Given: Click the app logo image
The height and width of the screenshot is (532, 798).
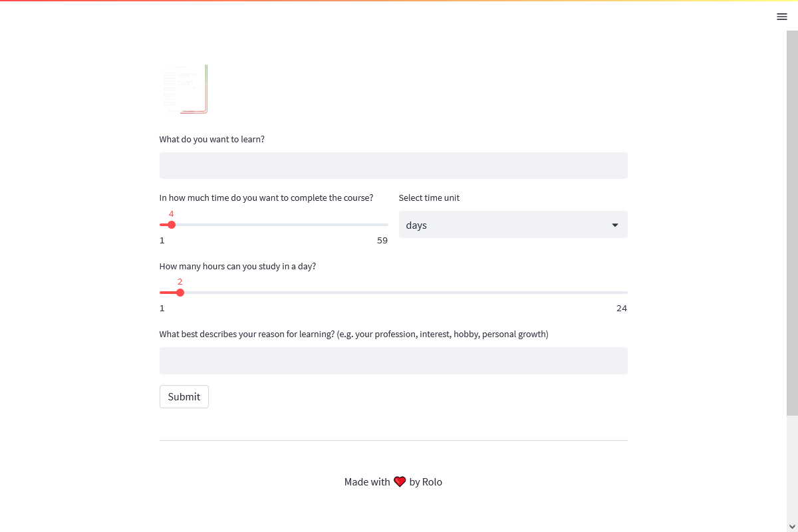Looking at the screenshot, I should pos(186,89).
